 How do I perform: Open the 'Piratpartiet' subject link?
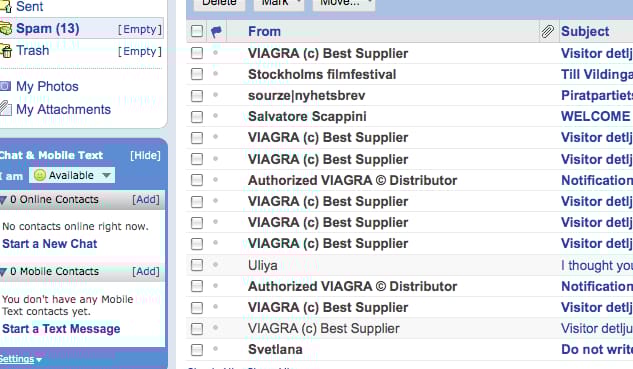click(x=597, y=95)
